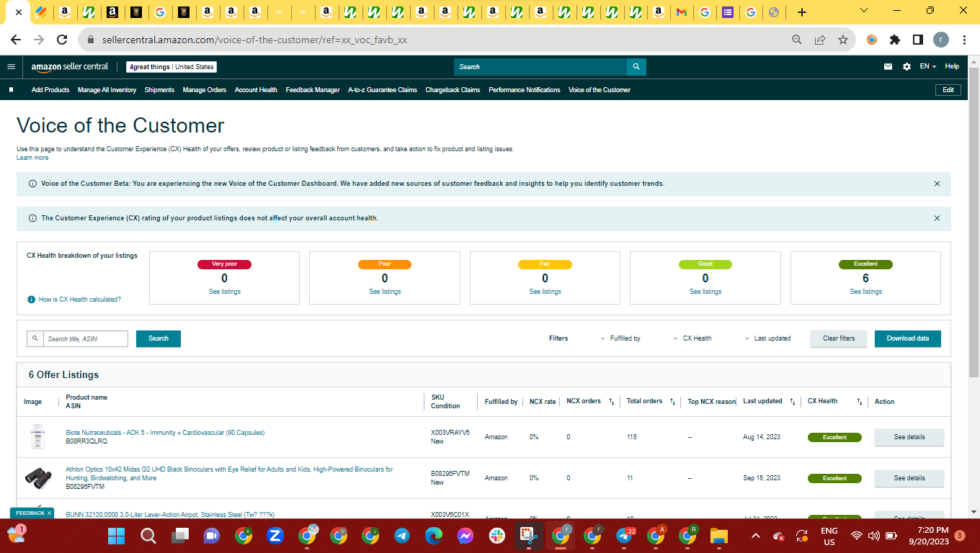Go to Manage All Inventory
980x553 pixels.
pos(107,90)
